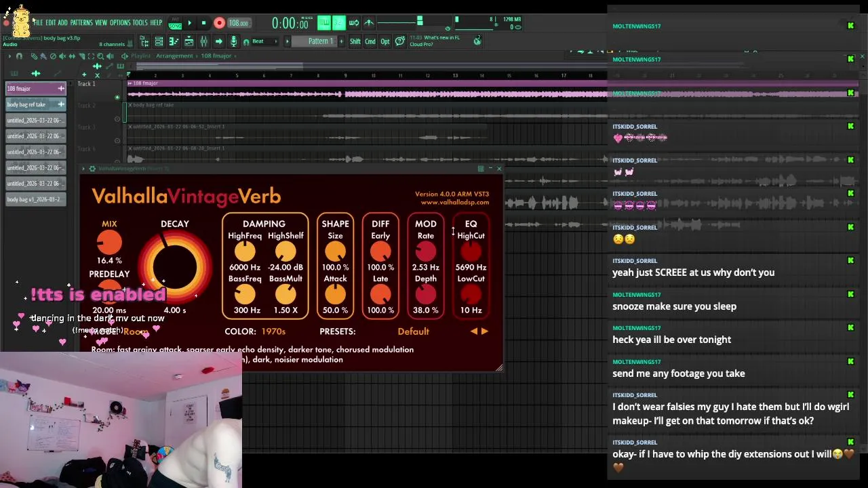Open plugin settings gear in ValhallaVintageVerb window
This screenshot has width=868, height=488.
click(92, 168)
